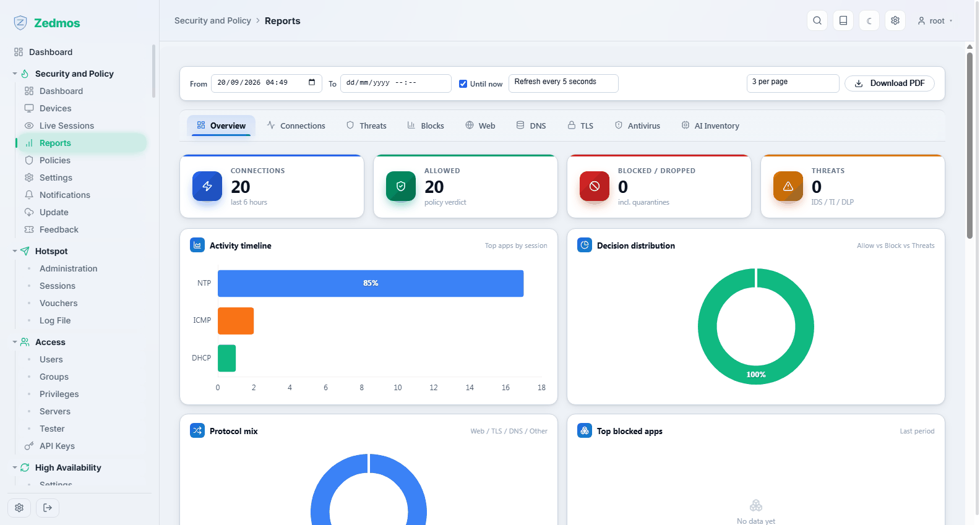Open the Refresh every 5 seconds dropdown
Viewport: 980px width, 525px height.
coord(564,83)
